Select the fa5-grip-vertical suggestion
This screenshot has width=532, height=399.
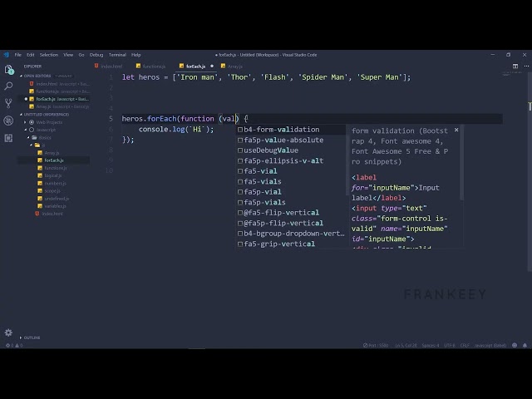point(290,244)
